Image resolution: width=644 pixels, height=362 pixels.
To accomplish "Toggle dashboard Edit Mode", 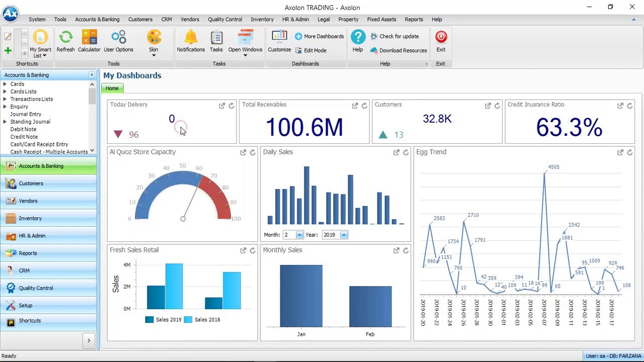I will [x=311, y=50].
